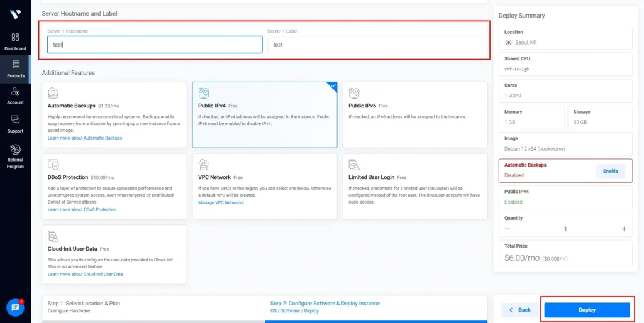Screen dimensions: 644x323
Task: Click the Public IPv4 Enabled status
Action: click(x=513, y=202)
